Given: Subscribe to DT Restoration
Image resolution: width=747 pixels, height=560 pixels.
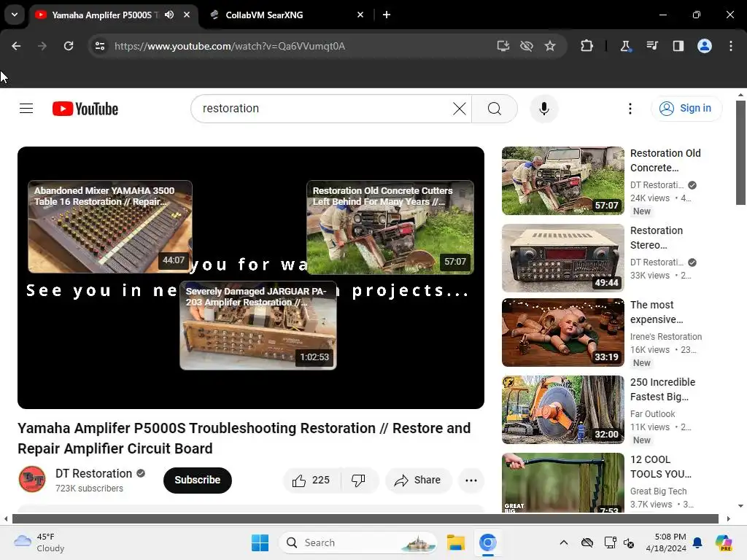Looking at the screenshot, I should [197, 480].
